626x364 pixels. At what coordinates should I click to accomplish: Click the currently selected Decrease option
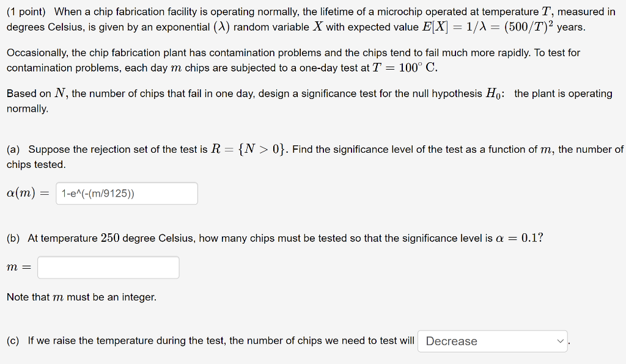click(x=451, y=341)
